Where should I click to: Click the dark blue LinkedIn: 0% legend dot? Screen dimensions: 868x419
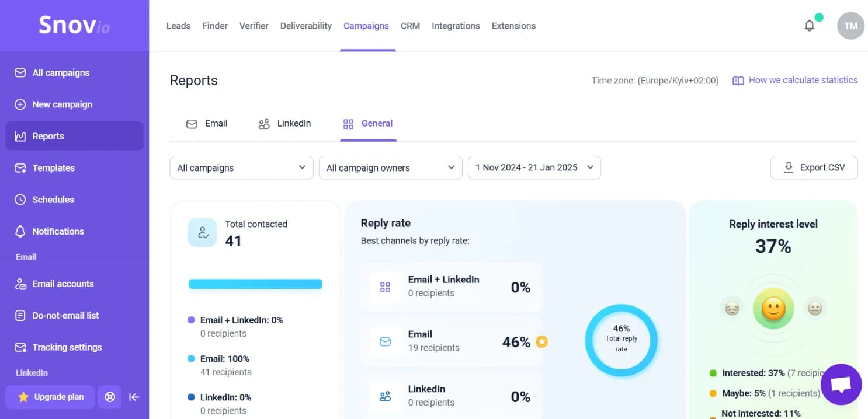191,397
